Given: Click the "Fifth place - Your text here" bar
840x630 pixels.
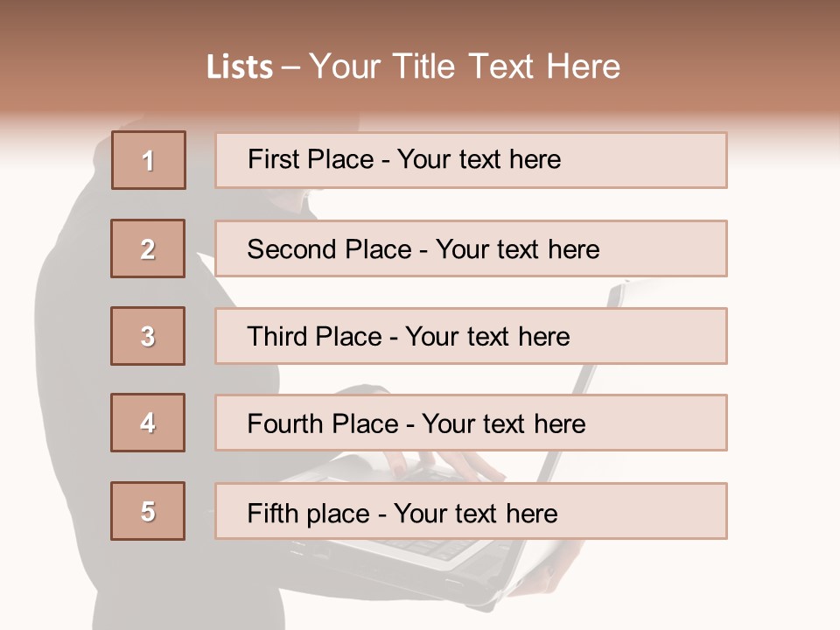Looking at the screenshot, I should click(471, 511).
